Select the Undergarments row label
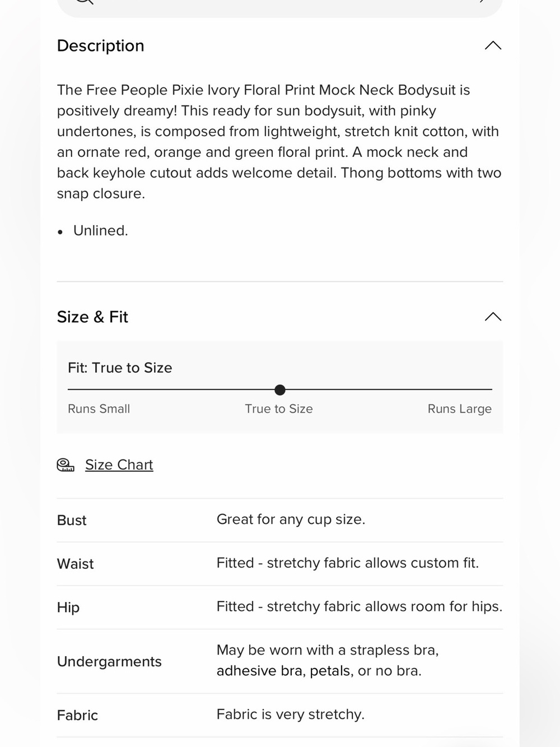 (109, 661)
